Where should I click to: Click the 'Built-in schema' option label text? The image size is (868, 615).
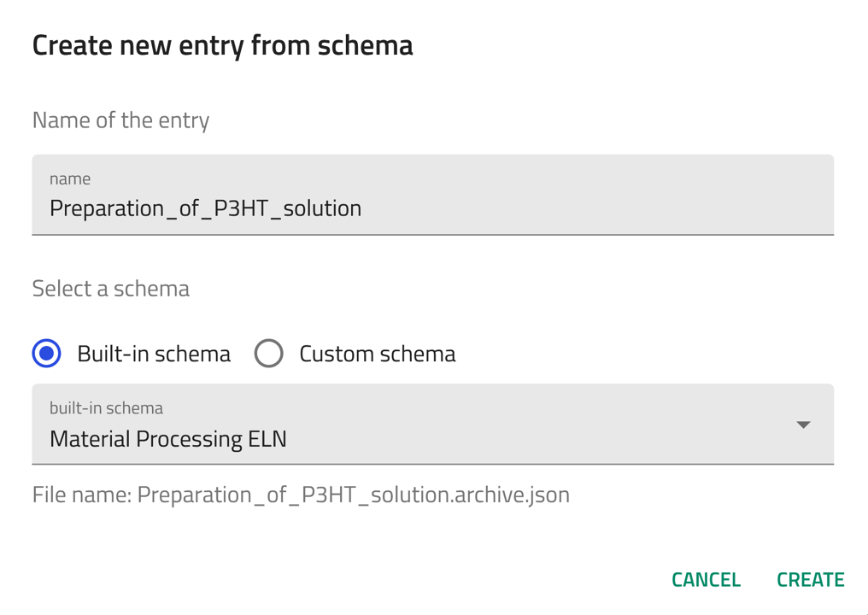click(x=154, y=354)
